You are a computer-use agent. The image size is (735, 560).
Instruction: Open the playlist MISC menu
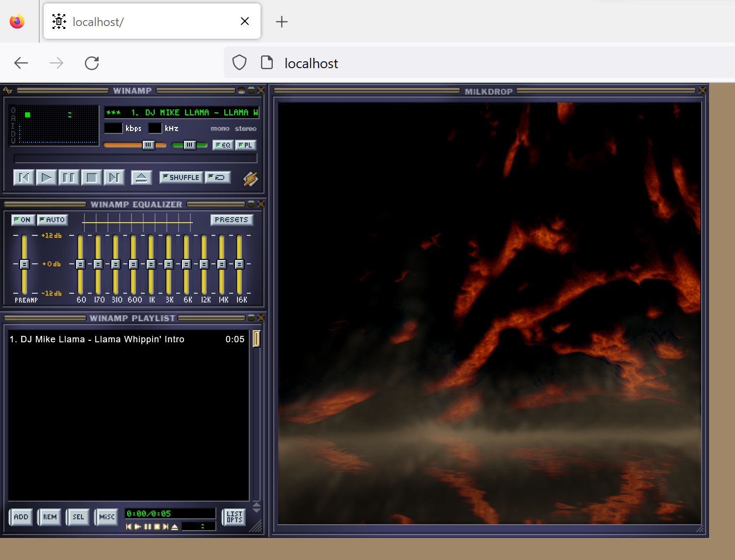point(106,517)
